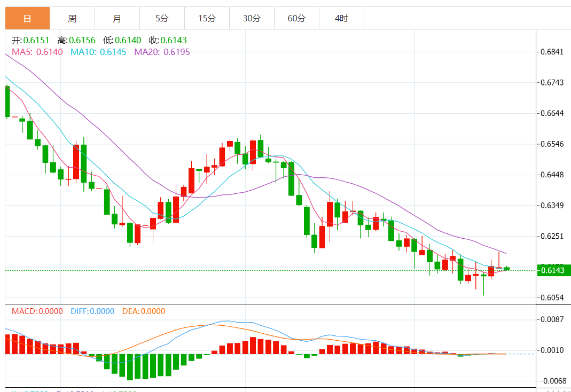Click the 收:0.6143 closing price readout
571x392 pixels.
click(168, 40)
